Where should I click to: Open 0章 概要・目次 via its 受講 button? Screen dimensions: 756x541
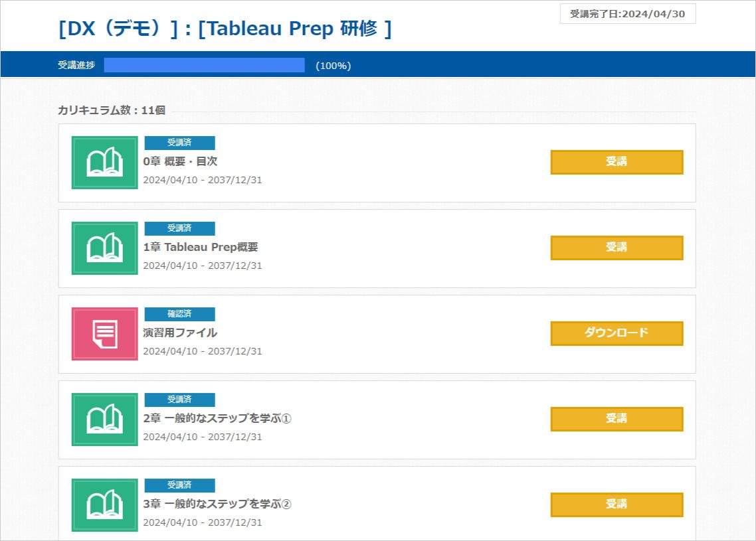tap(616, 162)
